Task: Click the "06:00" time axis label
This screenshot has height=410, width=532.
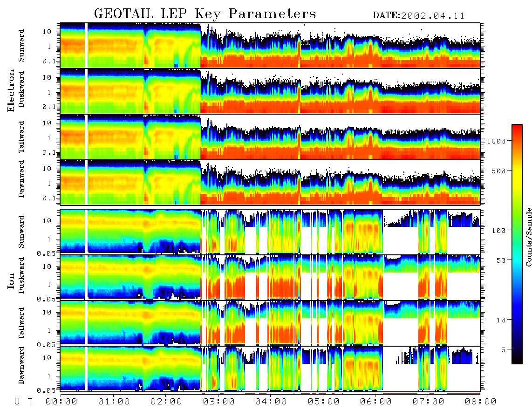Action: click(x=376, y=402)
